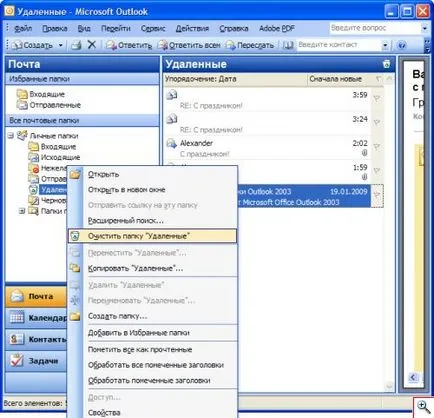Choose Очистить папку "Удаленные"
434x418 pixels.
[152, 236]
